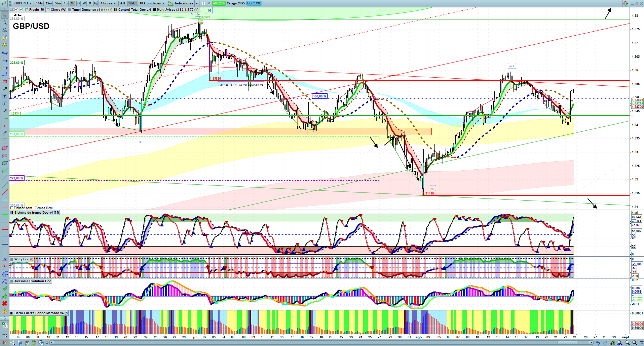Screen dimensions: 644x346
Task: Choose the red X cross marker tool
Action: coord(5,303)
